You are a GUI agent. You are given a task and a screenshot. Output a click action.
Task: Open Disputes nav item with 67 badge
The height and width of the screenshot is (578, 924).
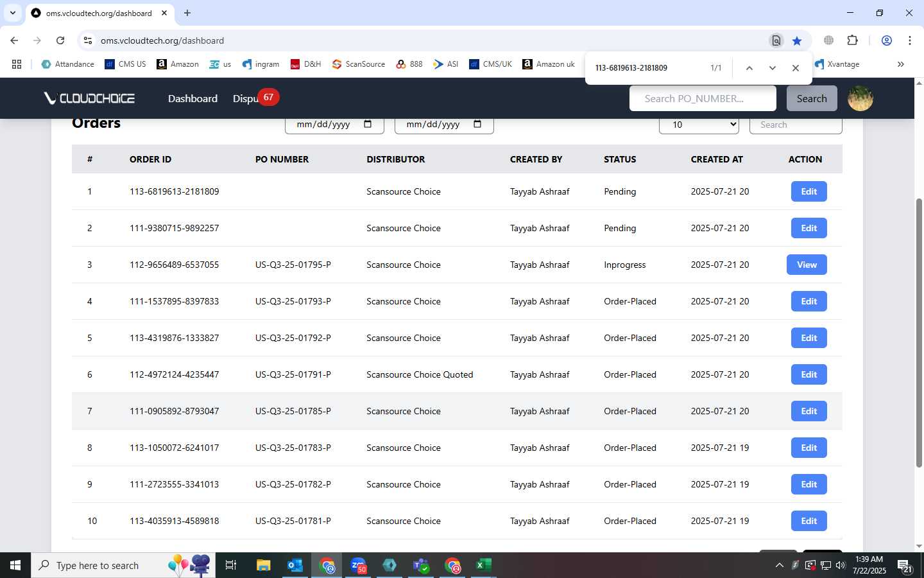tap(255, 98)
